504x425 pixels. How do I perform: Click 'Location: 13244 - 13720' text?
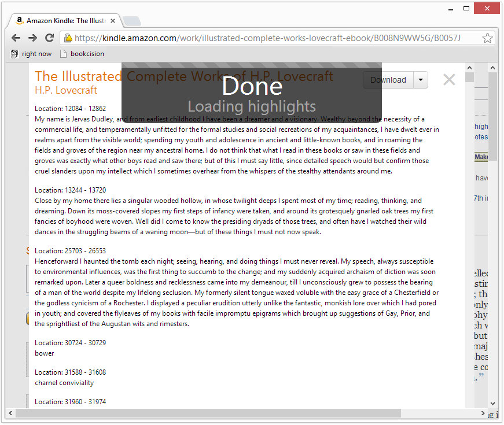[x=71, y=190]
